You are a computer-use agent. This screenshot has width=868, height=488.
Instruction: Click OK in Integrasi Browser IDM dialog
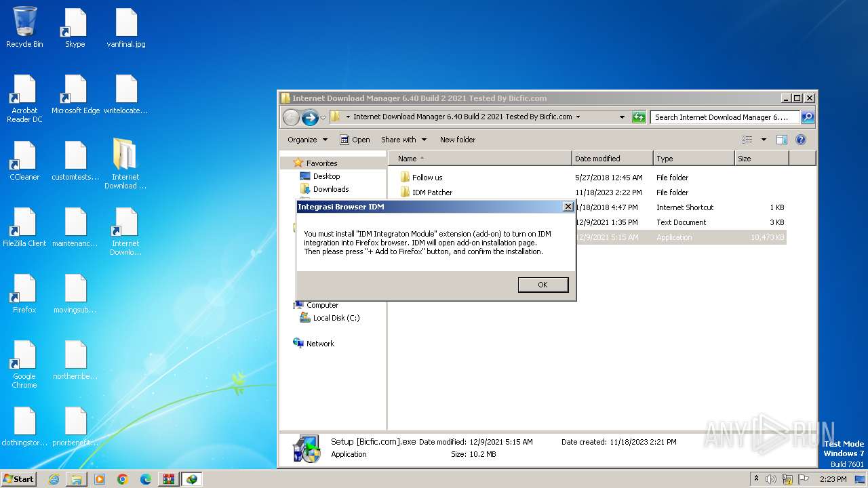coord(542,285)
